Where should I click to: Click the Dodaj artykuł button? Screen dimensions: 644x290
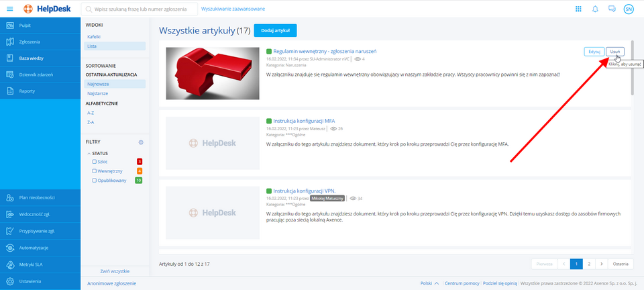pyautogui.click(x=274, y=31)
